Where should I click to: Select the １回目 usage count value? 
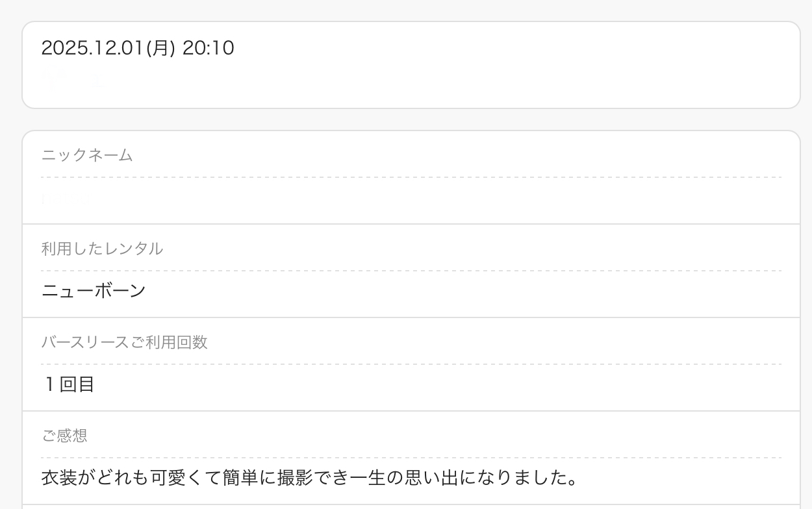(69, 384)
